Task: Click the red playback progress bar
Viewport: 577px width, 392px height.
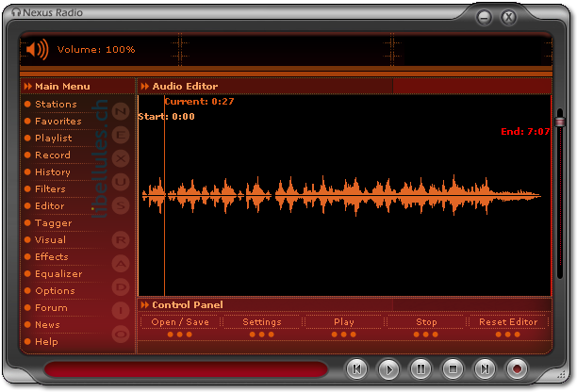Action: click(x=186, y=368)
